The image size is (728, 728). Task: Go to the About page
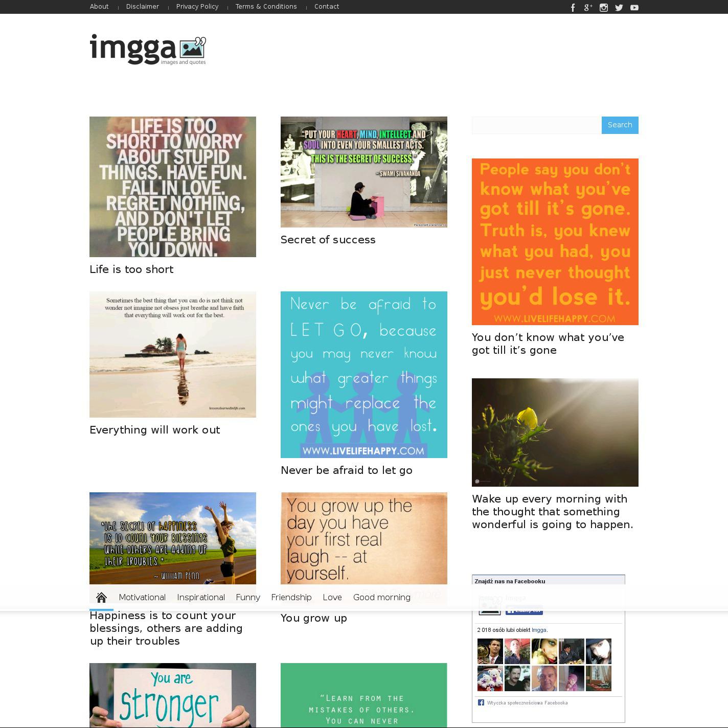click(99, 7)
